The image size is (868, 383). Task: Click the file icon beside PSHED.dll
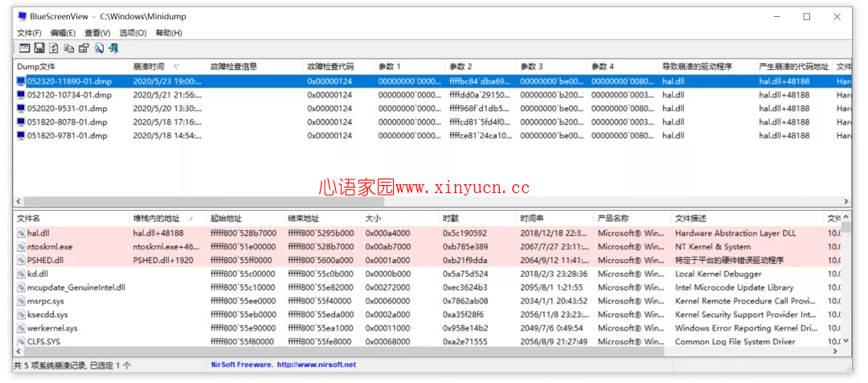(21, 261)
